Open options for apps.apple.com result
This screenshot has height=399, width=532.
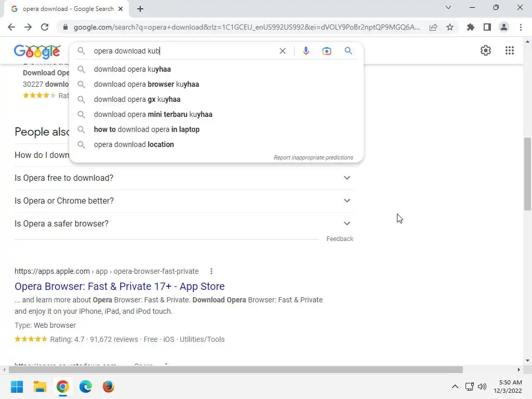coord(211,271)
